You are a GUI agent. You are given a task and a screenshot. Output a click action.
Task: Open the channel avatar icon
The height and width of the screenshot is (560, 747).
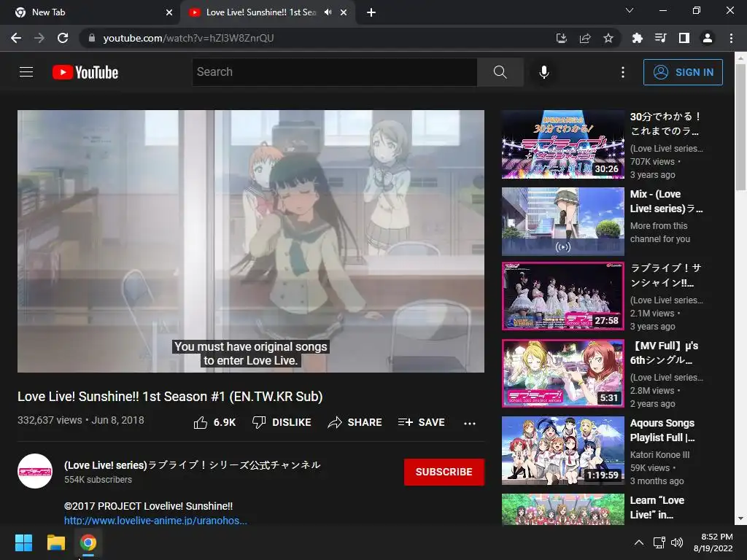(35, 471)
